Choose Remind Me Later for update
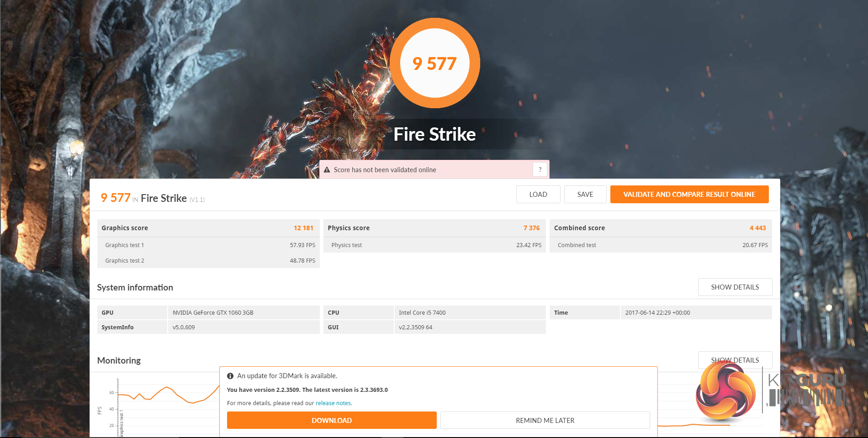Viewport: 868px width, 438px height. pyautogui.click(x=545, y=420)
